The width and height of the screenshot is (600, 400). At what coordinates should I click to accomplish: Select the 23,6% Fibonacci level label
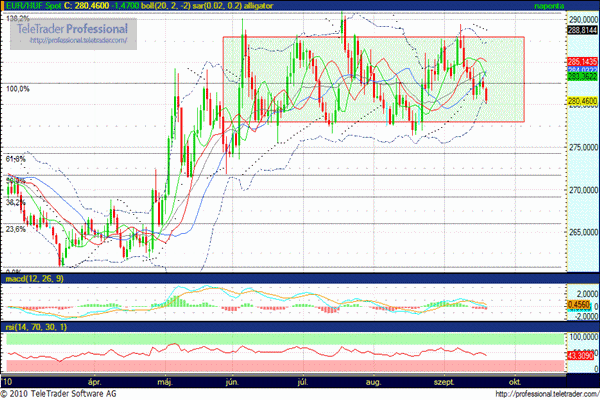pos(14,229)
